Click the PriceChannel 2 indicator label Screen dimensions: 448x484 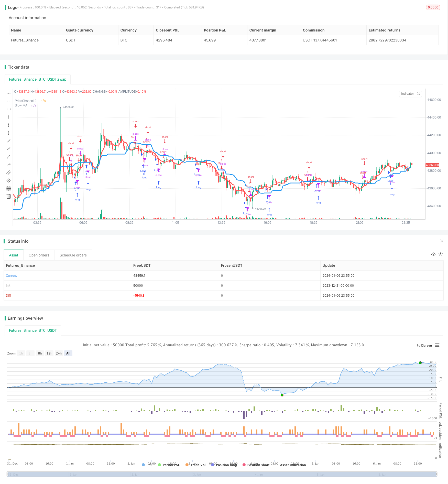26,101
